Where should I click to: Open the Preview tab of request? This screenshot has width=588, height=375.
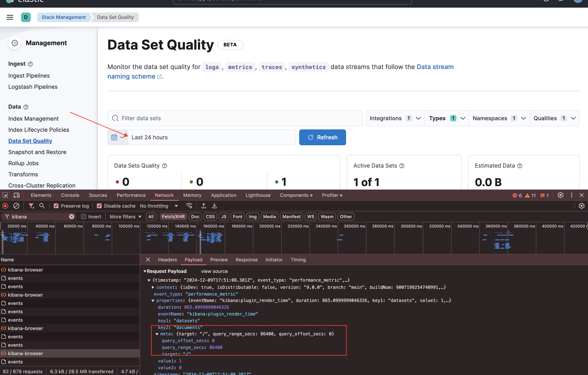(219, 260)
